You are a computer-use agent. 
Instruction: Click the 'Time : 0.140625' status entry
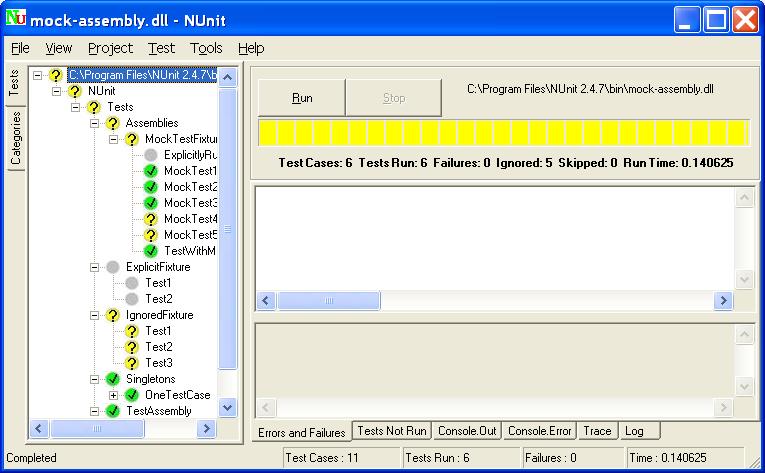click(685, 458)
